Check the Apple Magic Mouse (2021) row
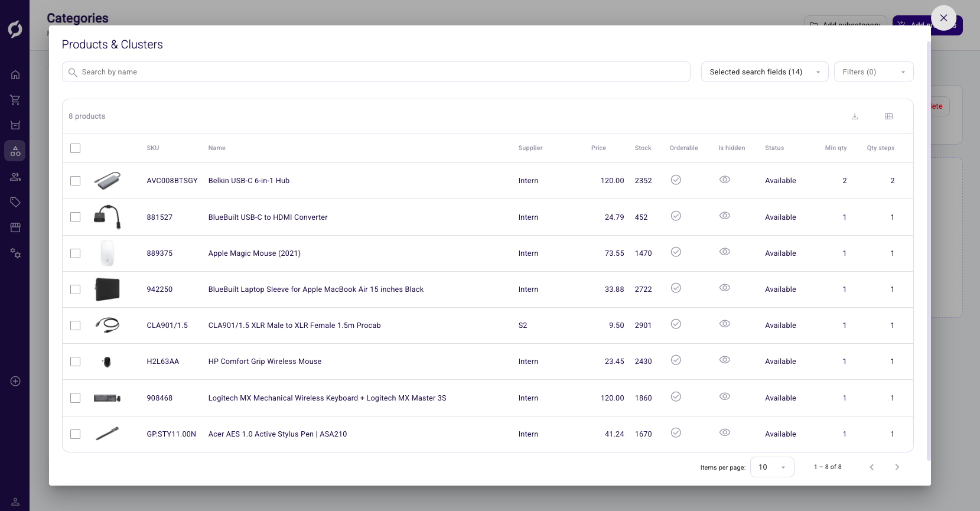The height and width of the screenshot is (511, 980). point(75,253)
